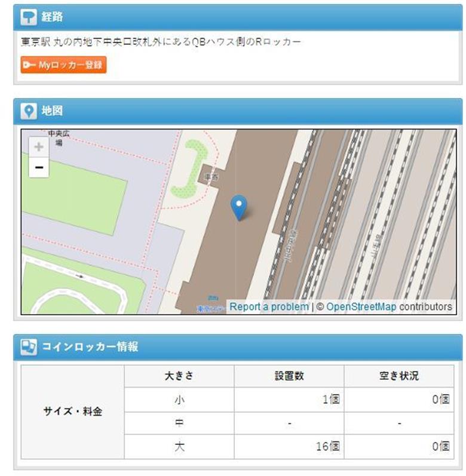The height and width of the screenshot is (476, 466).
Task: Click the 中央広場 label on the map
Action: click(56, 138)
